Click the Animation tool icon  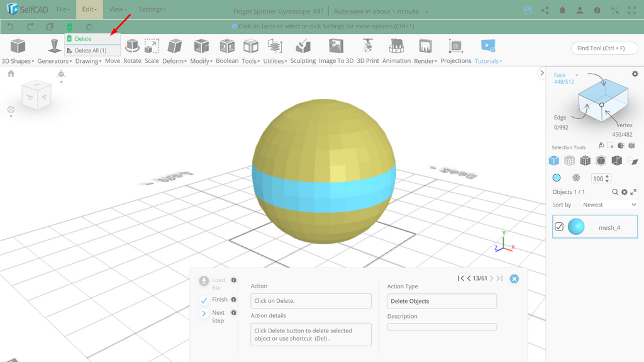(396, 46)
